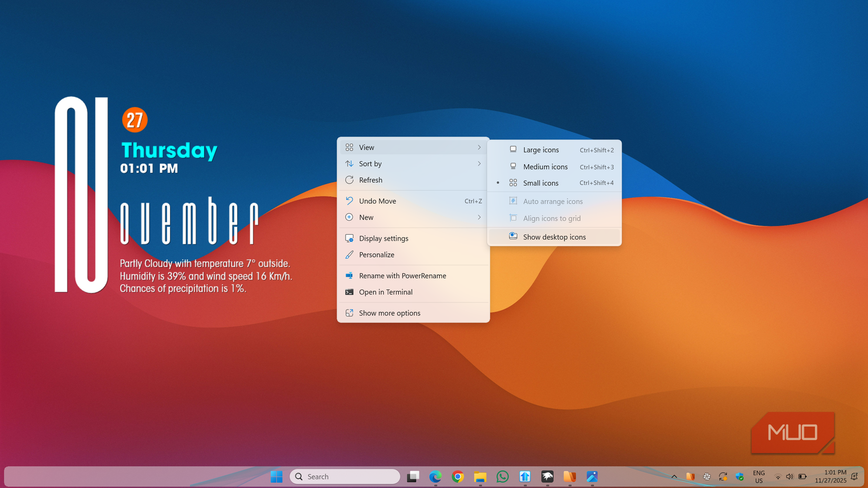Open the Photos app on the taskbar
The width and height of the screenshot is (868, 488).
click(592, 476)
